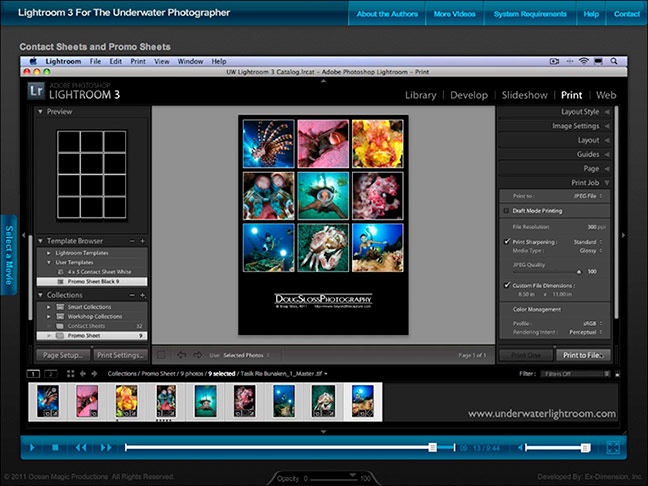Collapse the Print Job panel
Screen dimensions: 648x486
607,183
